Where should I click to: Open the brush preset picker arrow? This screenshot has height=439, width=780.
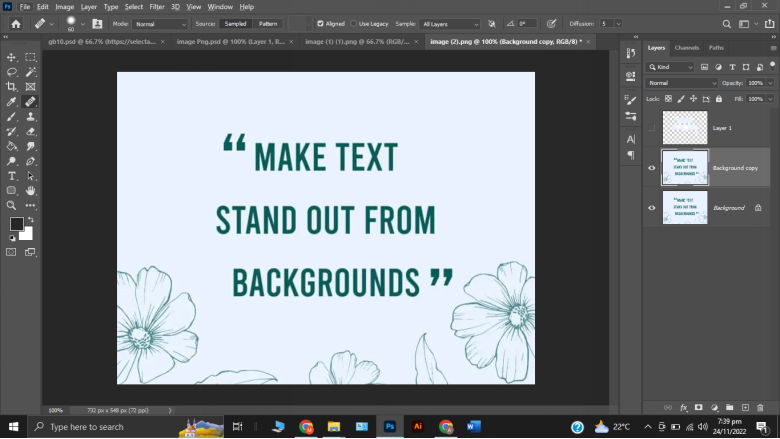coord(83,24)
